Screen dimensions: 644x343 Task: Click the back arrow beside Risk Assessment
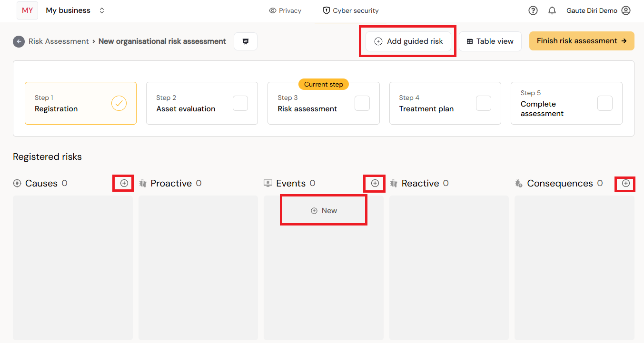tap(19, 41)
